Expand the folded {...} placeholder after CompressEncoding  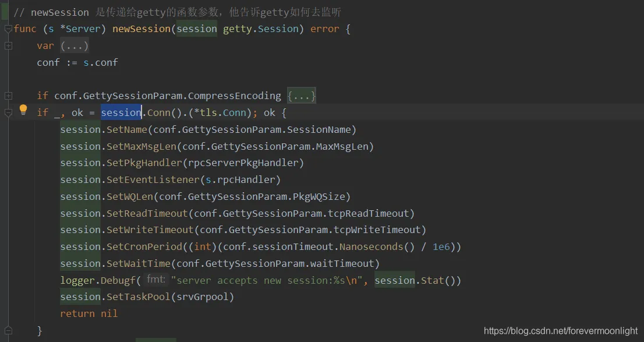click(302, 96)
